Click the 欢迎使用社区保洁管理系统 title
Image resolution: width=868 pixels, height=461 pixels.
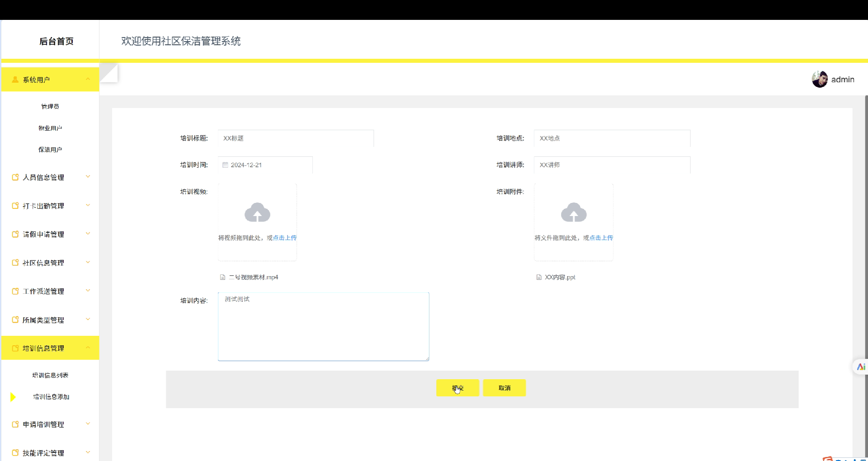click(181, 41)
